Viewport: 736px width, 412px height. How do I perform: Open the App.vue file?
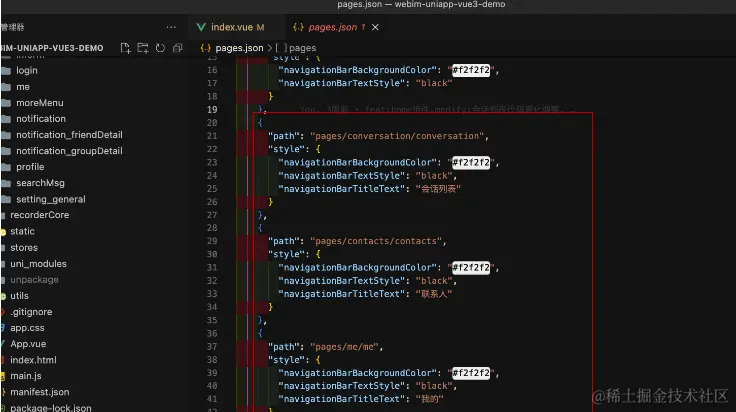click(28, 344)
